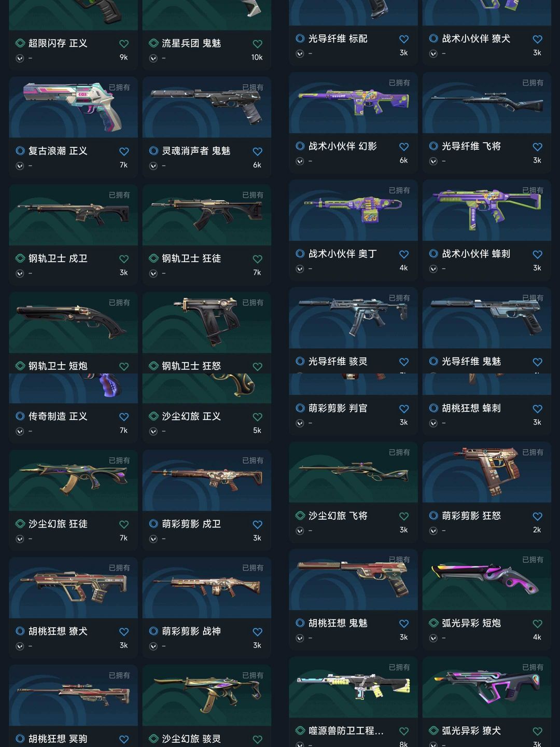Open the 复古浪潮 正义 revolver thumbnail
Screen dimensions: 560x747
click(x=74, y=107)
